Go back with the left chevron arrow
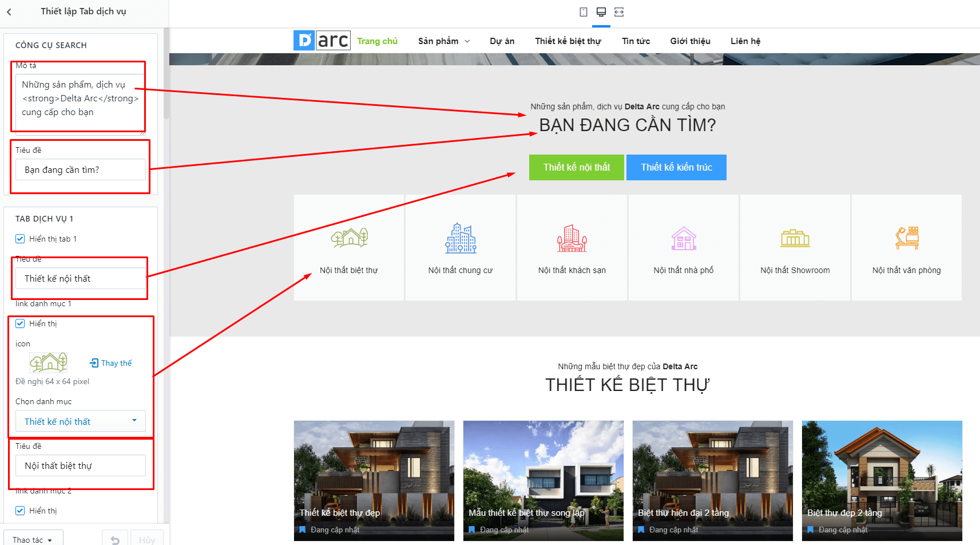 [9, 11]
